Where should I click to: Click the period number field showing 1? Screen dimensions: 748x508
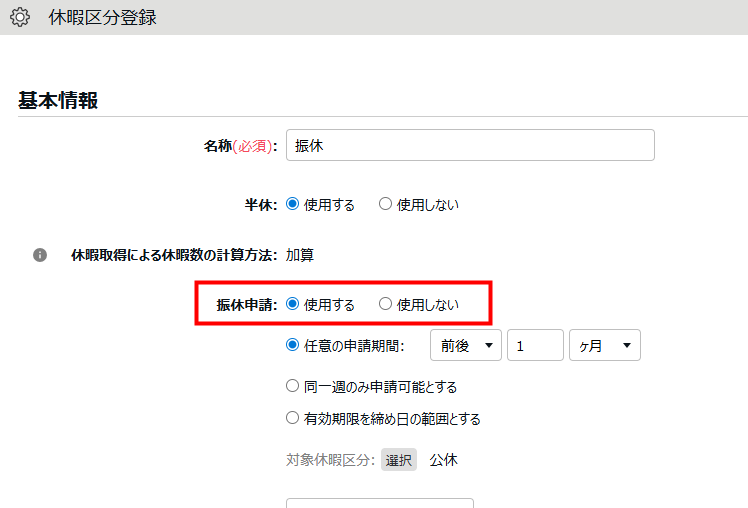tap(535, 345)
